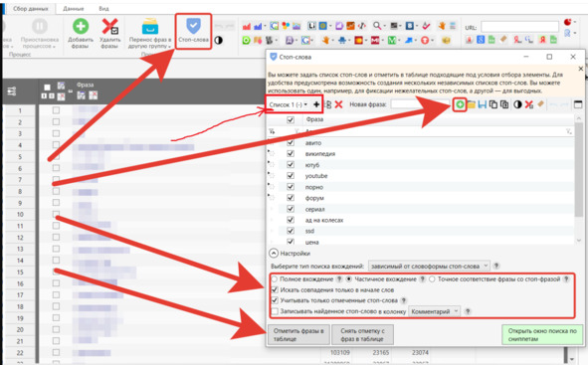Click the Отметить фразы в таблице button
588x365 pixels.
[x=298, y=334]
